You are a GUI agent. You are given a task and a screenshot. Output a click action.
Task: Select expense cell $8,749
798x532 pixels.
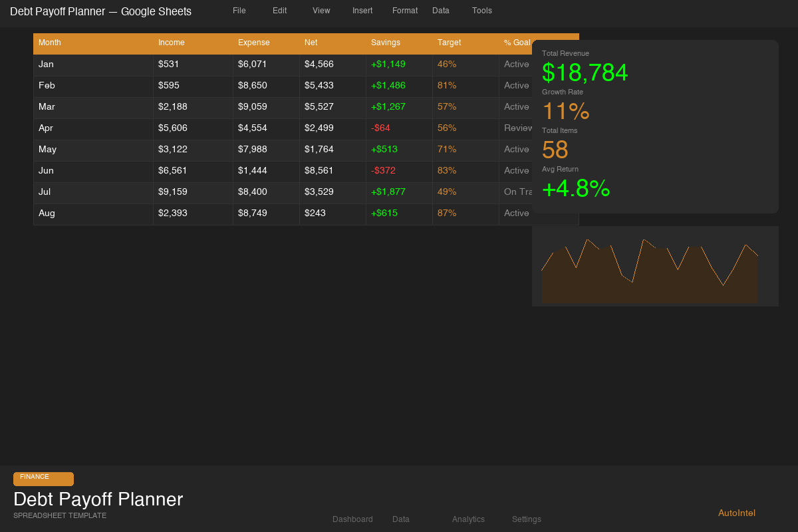[266, 214]
